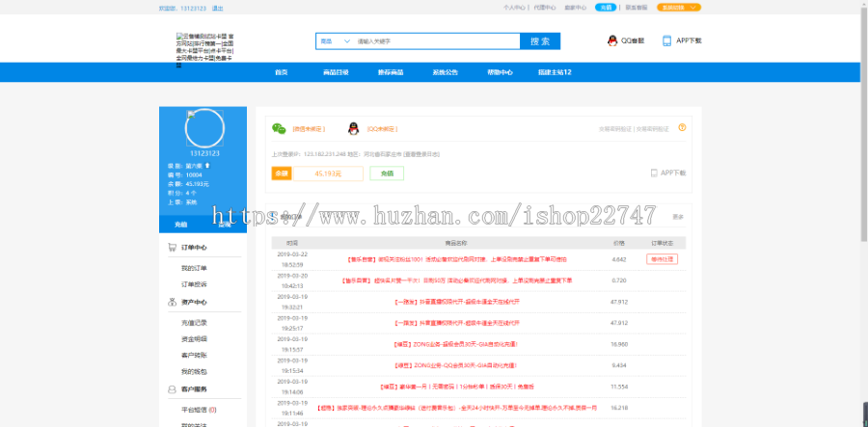Click the blue 搜索 search button
Screen dimensions: 868x427
pos(540,41)
